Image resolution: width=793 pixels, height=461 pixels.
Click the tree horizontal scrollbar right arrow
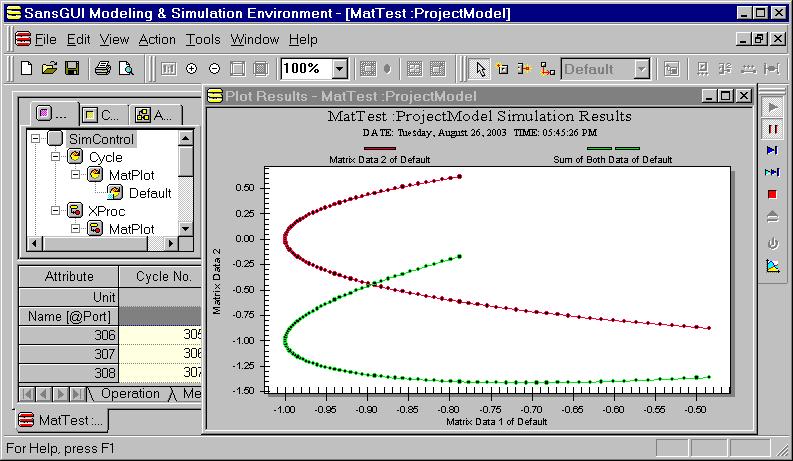[x=171, y=244]
